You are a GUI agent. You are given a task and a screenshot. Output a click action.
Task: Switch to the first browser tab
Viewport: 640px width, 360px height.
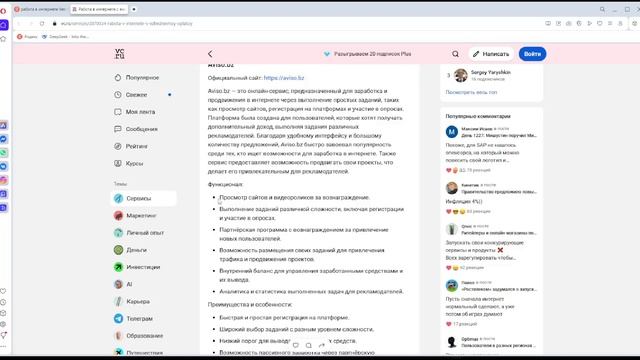click(40, 9)
